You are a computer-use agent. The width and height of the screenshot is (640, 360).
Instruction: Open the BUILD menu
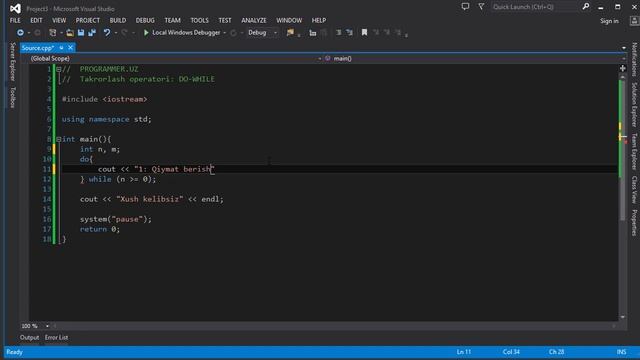click(x=118, y=20)
